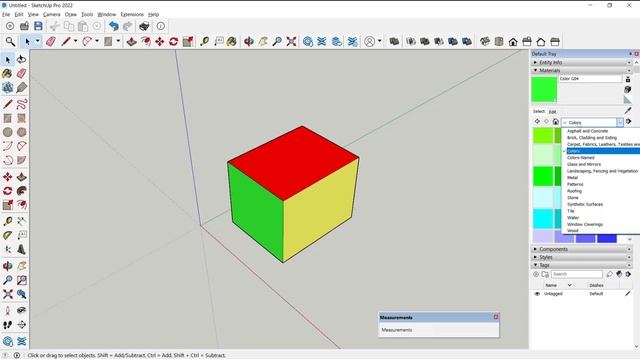
Task: Open the Select tool dropdown arrow
Action: tap(38, 41)
